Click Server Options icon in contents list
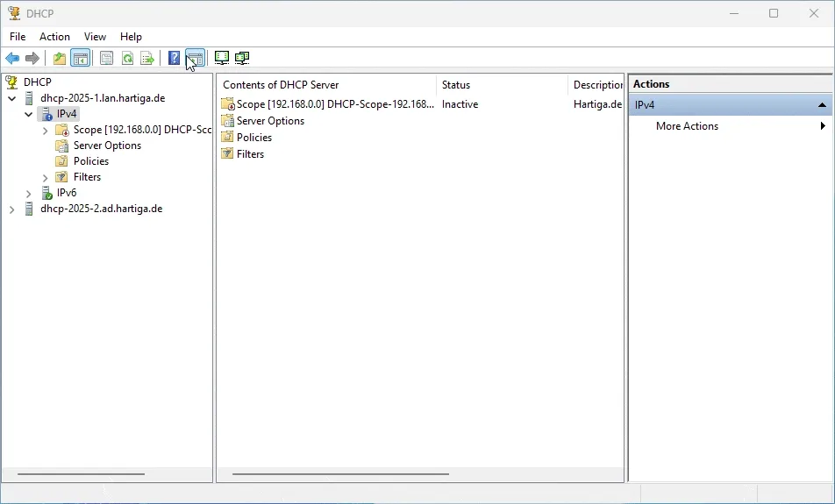Image resolution: width=835 pixels, height=504 pixels. click(x=228, y=121)
